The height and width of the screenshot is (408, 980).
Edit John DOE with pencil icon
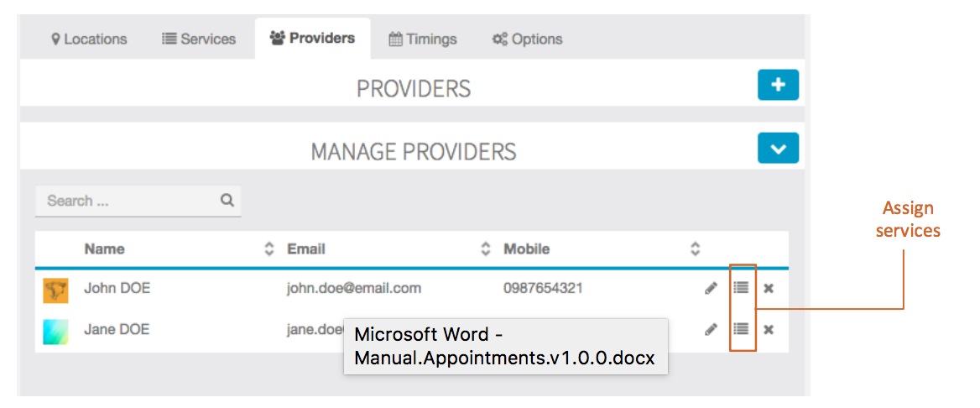click(x=711, y=289)
